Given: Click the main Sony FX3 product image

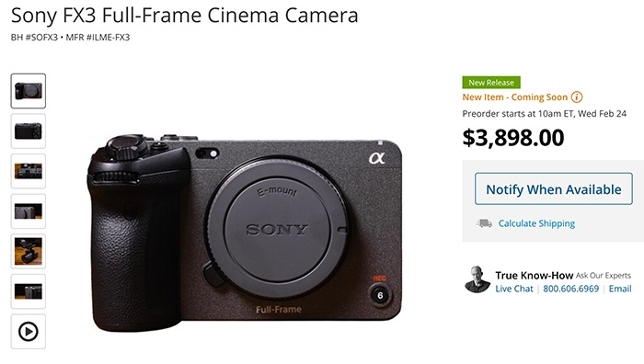Looking at the screenshot, I should coord(245,232).
